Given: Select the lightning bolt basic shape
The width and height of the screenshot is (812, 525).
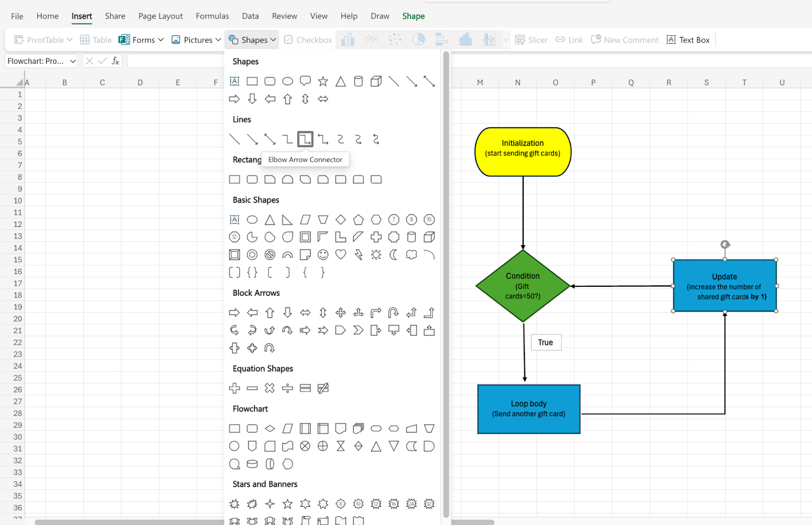Looking at the screenshot, I should (358, 255).
